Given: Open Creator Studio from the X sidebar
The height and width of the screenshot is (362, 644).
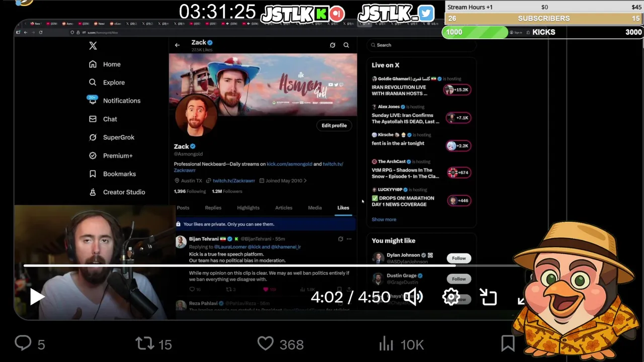Looking at the screenshot, I should [x=117, y=192].
